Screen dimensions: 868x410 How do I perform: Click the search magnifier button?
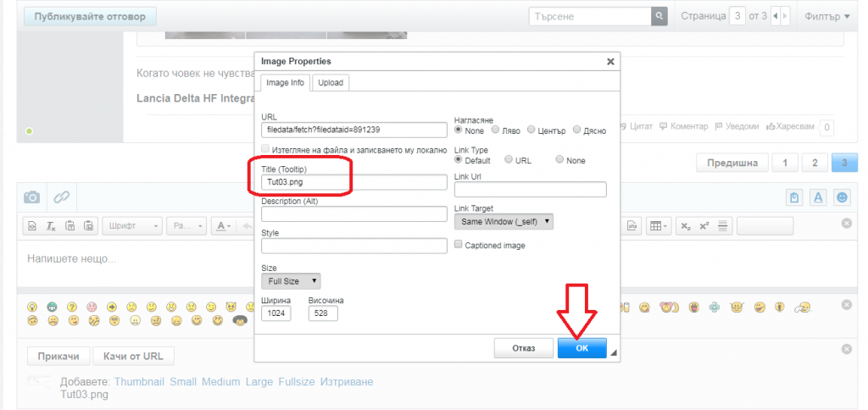pos(659,16)
